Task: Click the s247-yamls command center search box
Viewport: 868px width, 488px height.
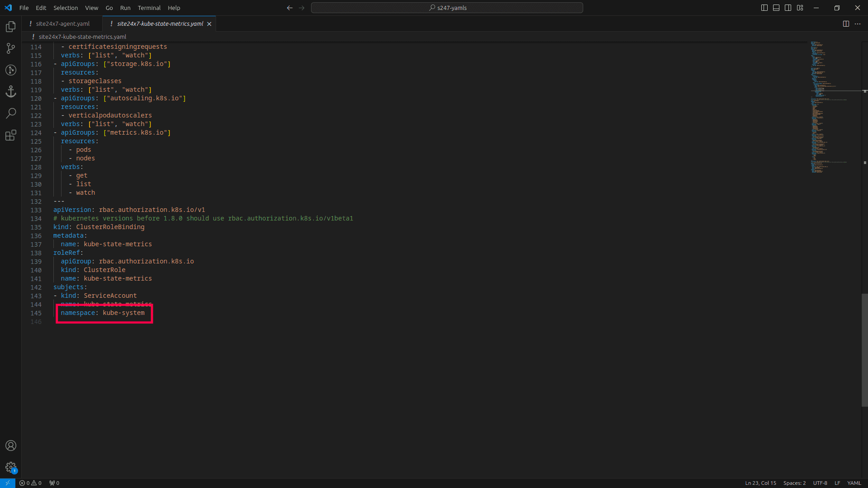Action: click(447, 8)
